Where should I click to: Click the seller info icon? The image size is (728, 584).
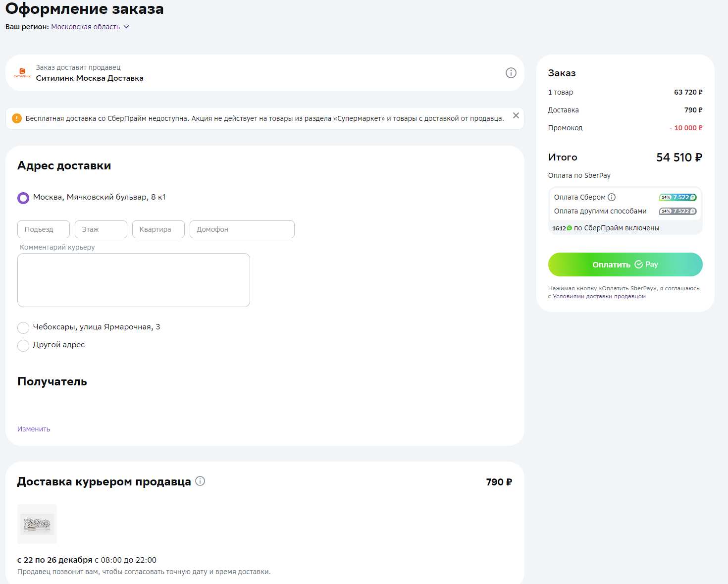511,73
